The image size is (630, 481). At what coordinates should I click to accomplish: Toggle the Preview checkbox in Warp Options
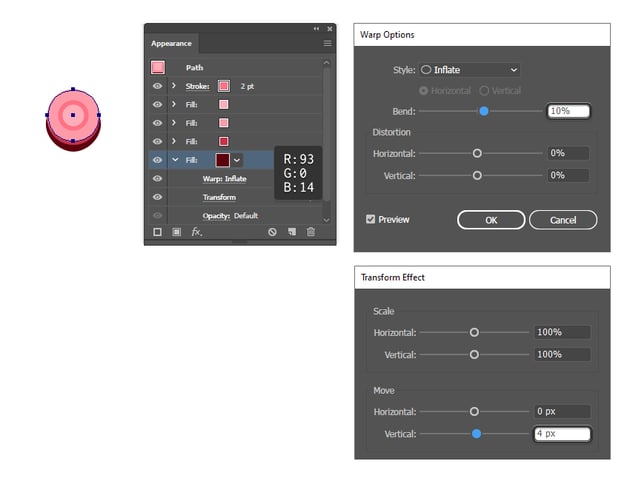pos(370,219)
